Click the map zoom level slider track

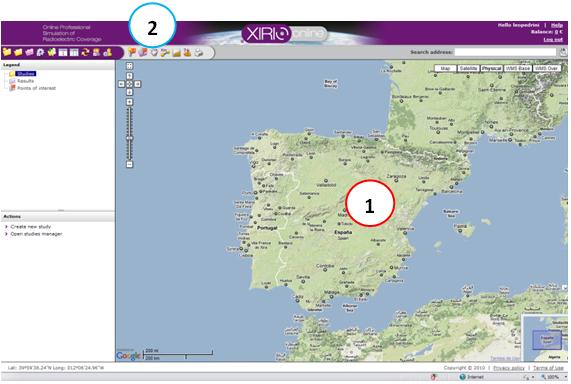[129, 133]
